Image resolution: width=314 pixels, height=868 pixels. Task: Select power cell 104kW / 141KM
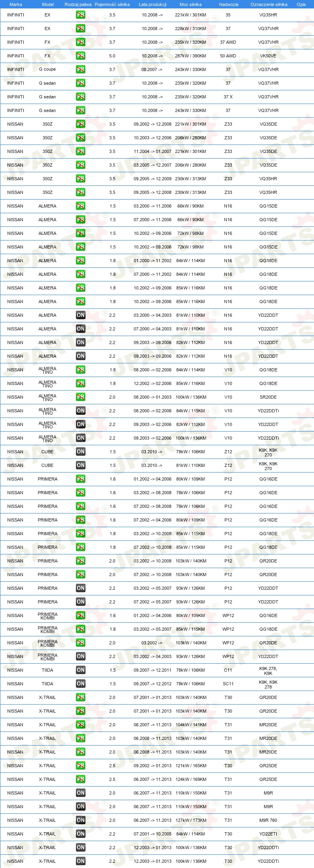191,725
